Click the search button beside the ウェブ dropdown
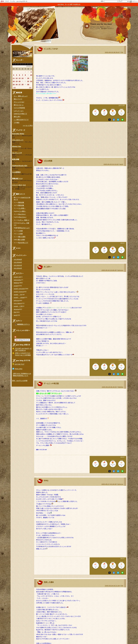This screenshot has height=644, width=138. coord(131,1)
